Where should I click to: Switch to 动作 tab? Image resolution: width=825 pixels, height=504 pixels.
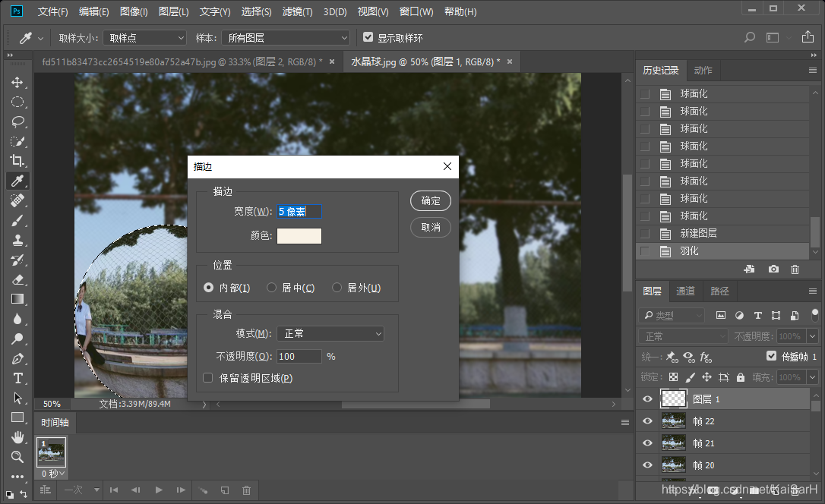703,71
